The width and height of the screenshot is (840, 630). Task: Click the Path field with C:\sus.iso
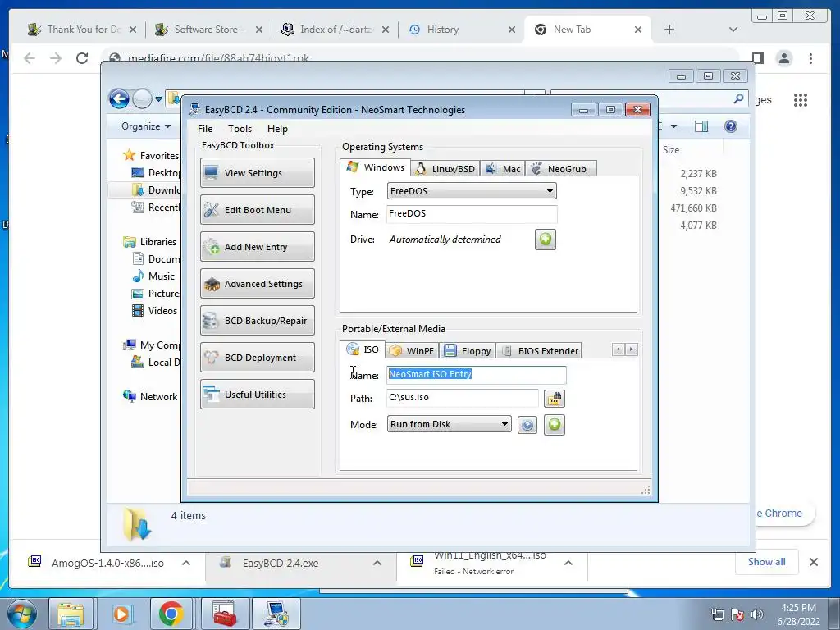pos(463,398)
